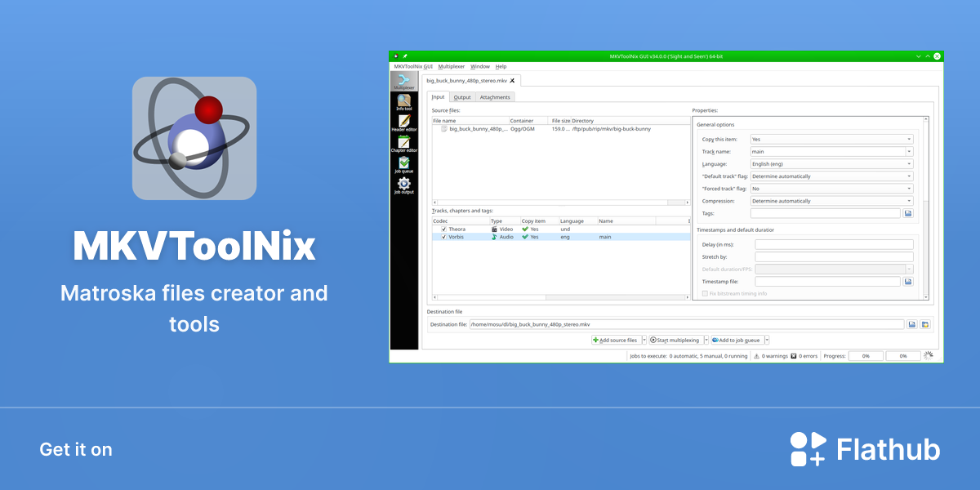980x490 pixels.
Task: Switch to the Input tab
Action: coord(438,97)
